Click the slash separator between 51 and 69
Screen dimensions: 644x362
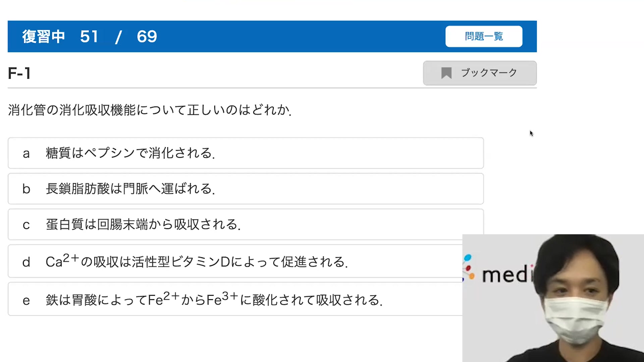point(118,37)
